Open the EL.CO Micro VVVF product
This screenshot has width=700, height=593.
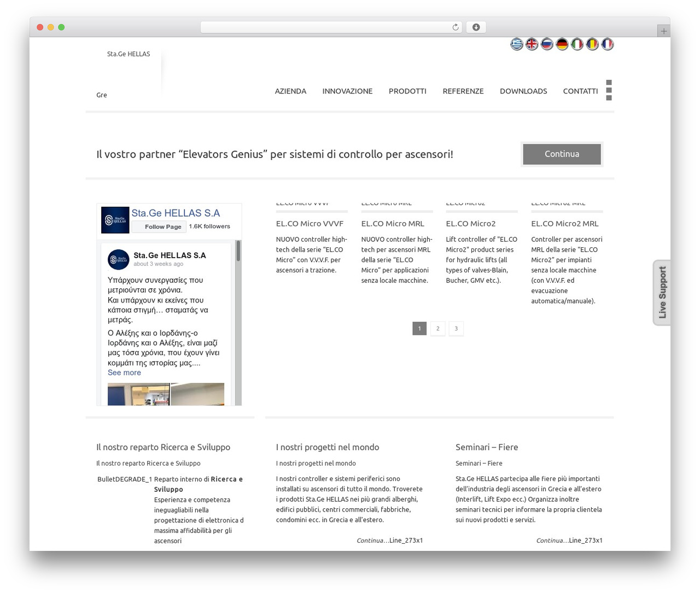pyautogui.click(x=310, y=224)
